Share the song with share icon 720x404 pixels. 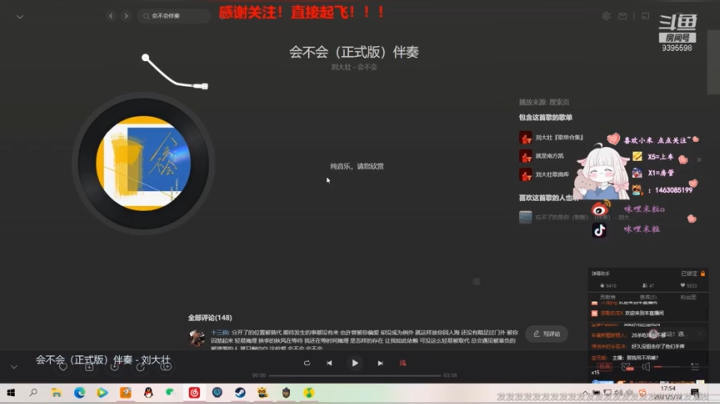tap(141, 366)
